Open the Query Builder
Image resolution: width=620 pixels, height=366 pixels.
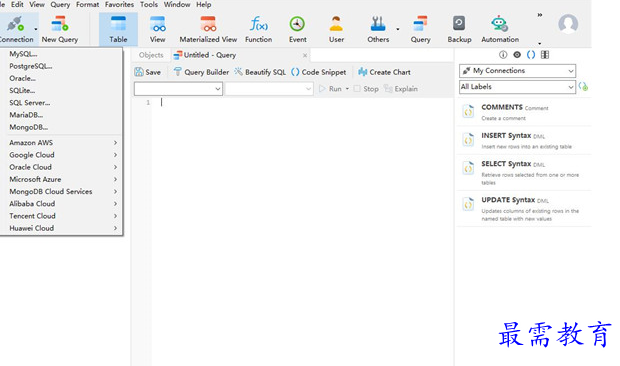[201, 72]
